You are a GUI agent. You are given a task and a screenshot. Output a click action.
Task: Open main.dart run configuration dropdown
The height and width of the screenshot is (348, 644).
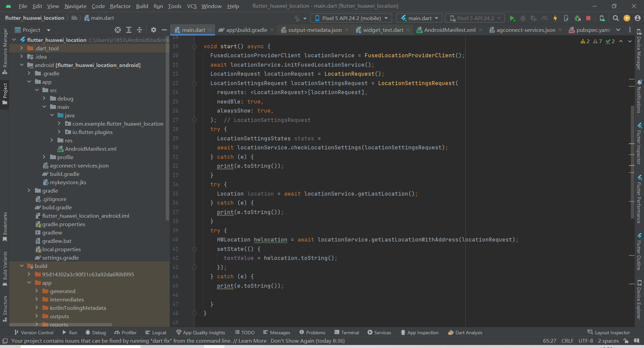pyautogui.click(x=419, y=18)
